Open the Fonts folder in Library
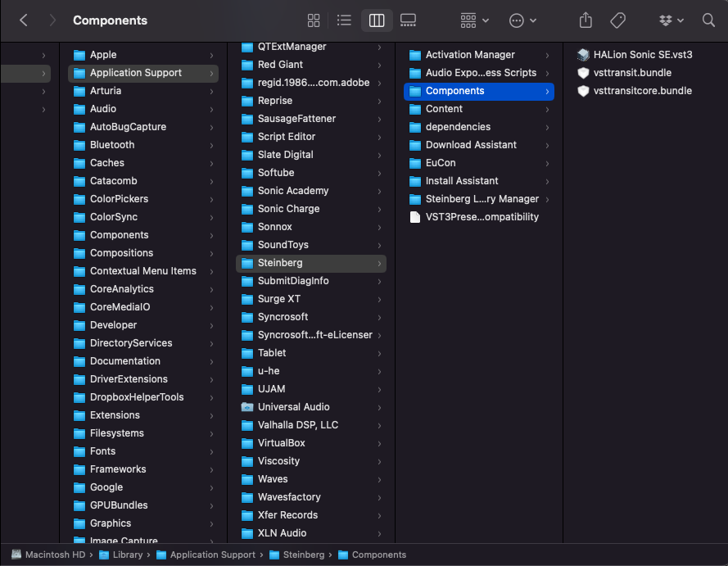The width and height of the screenshot is (728, 566). click(x=102, y=451)
